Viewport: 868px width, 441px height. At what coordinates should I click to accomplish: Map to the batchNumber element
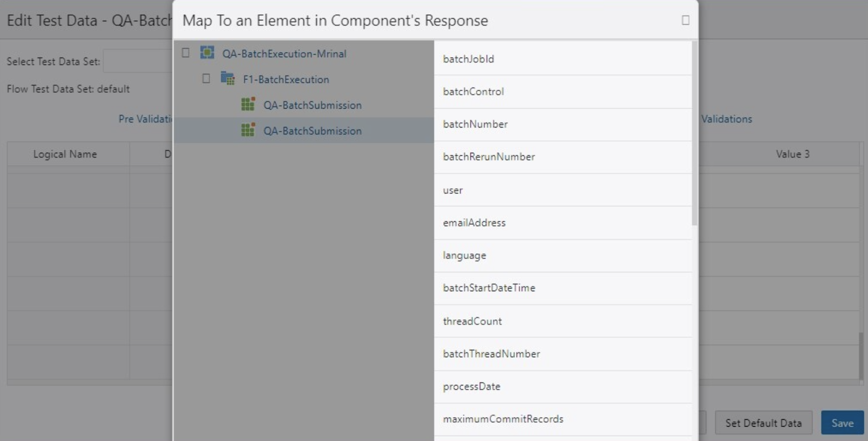point(475,124)
